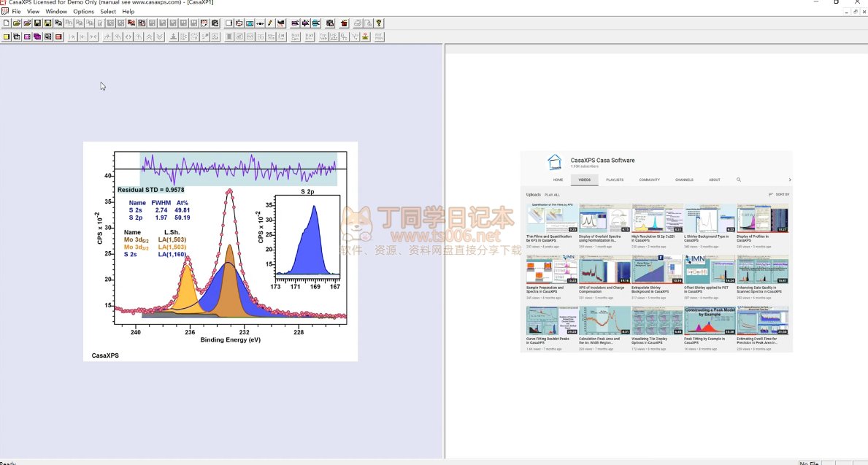The image size is (868, 465).
Task: Click the Binding Energy (eV) axis label
Action: tap(230, 340)
